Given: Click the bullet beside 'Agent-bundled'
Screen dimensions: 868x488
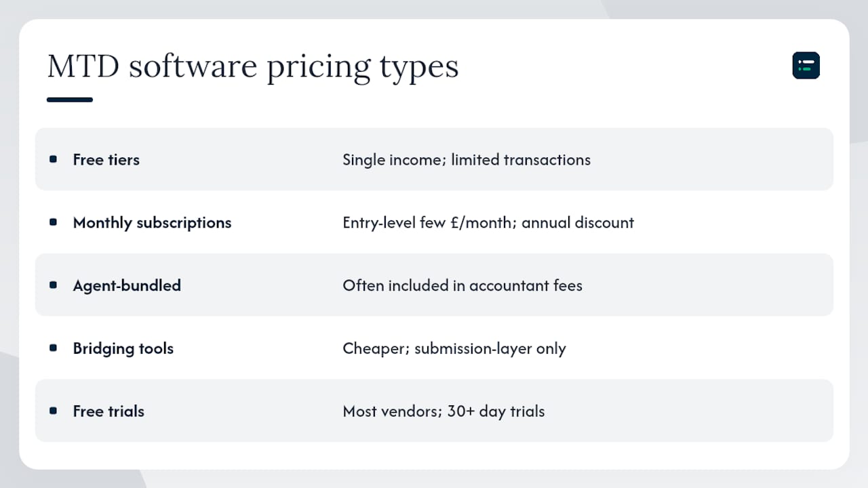Looking at the screenshot, I should (54, 285).
